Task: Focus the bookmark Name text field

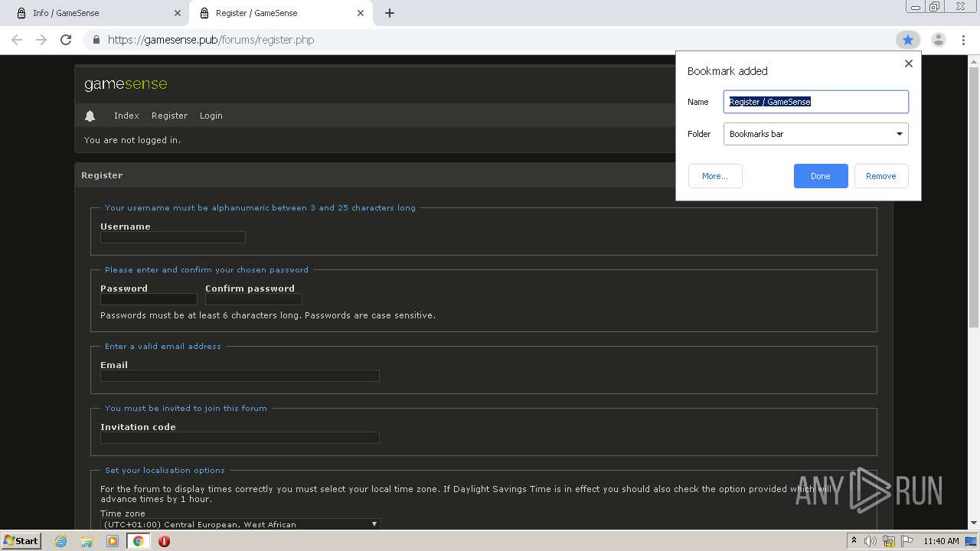Action: click(816, 102)
